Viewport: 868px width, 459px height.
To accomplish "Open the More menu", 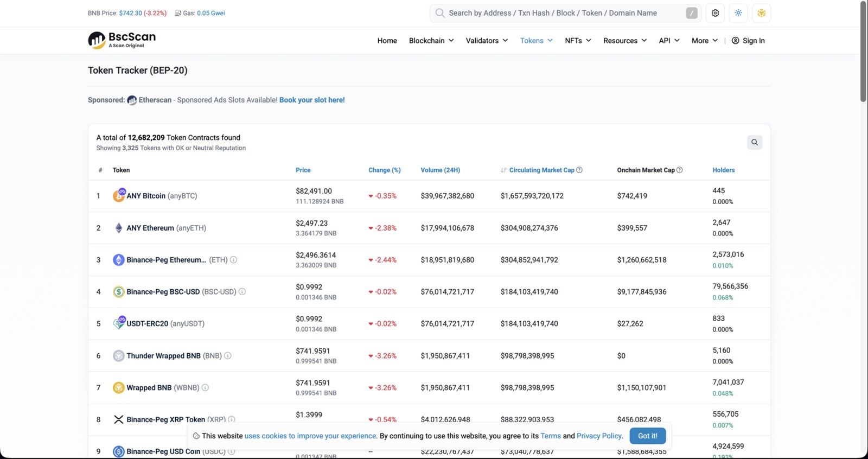I will (705, 41).
